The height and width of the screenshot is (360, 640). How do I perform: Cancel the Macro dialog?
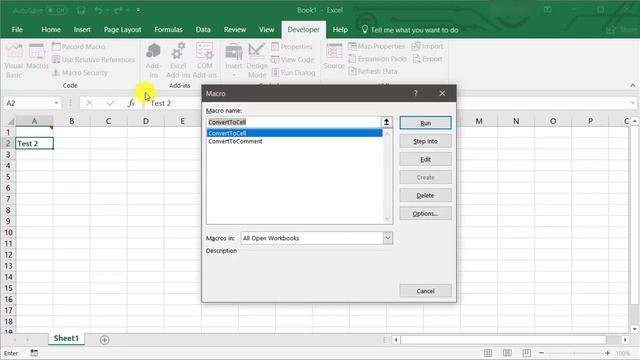coord(425,291)
